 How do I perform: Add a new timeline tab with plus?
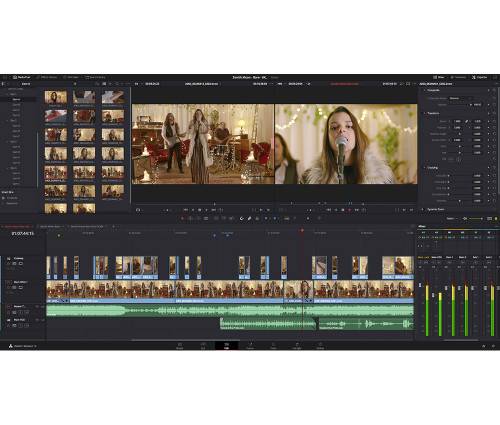[114, 226]
